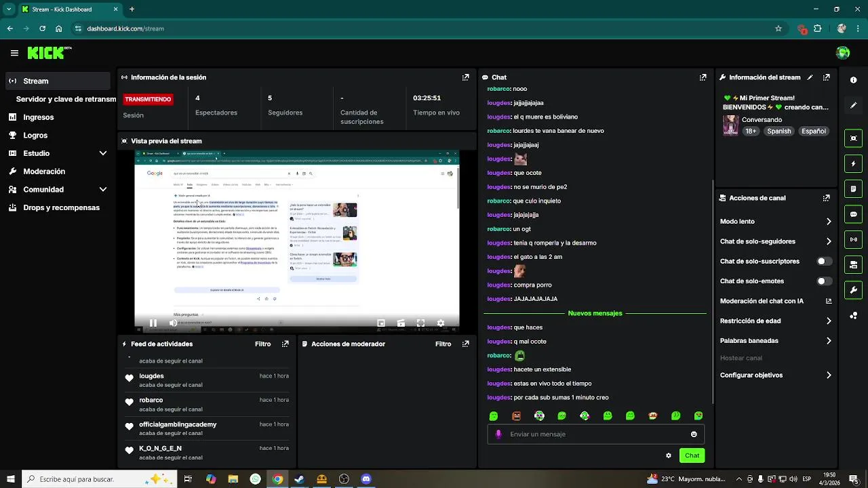
Task: Toggle the stream preview widget in right sidebar
Action: [853, 138]
